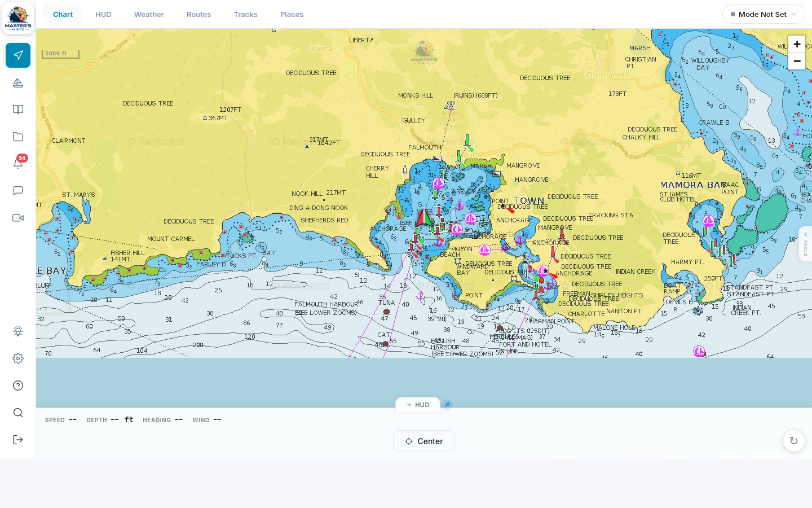The width and height of the screenshot is (812, 508).
Task: Click the alarm light sidebar icon
Action: pyautogui.click(x=18, y=331)
